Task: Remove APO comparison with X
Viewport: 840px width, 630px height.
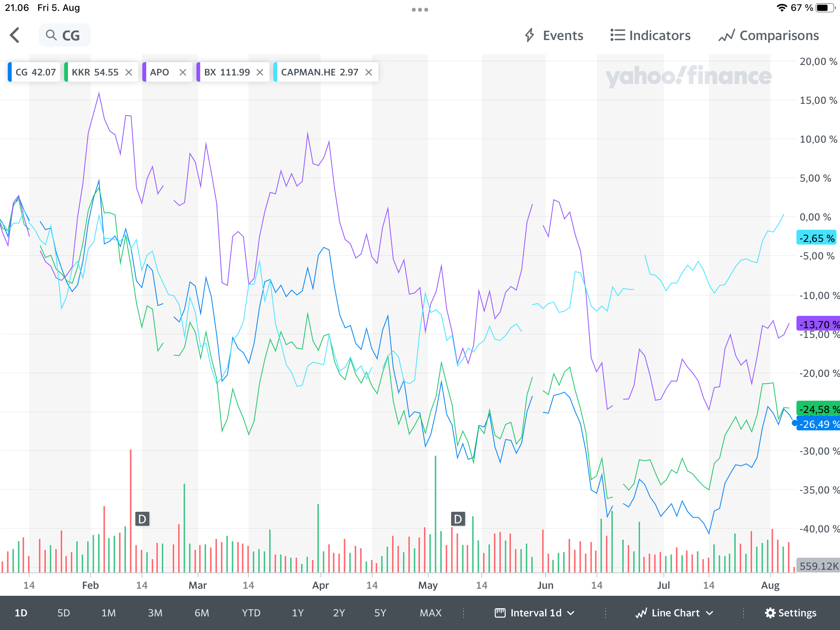Action: click(183, 72)
